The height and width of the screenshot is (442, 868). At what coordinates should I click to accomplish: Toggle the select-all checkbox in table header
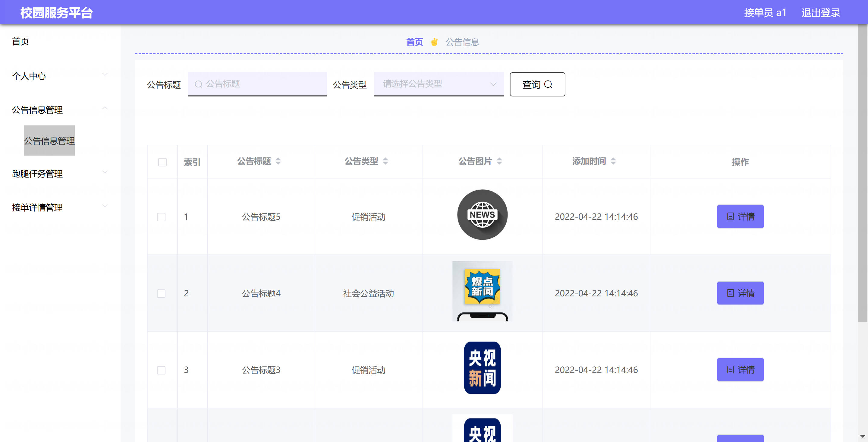[162, 162]
